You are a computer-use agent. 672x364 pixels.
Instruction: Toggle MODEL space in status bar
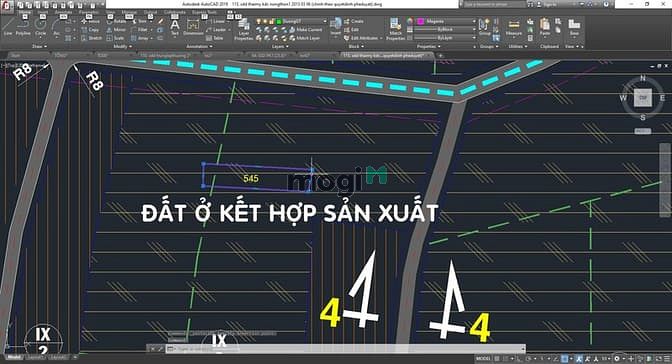(x=483, y=358)
